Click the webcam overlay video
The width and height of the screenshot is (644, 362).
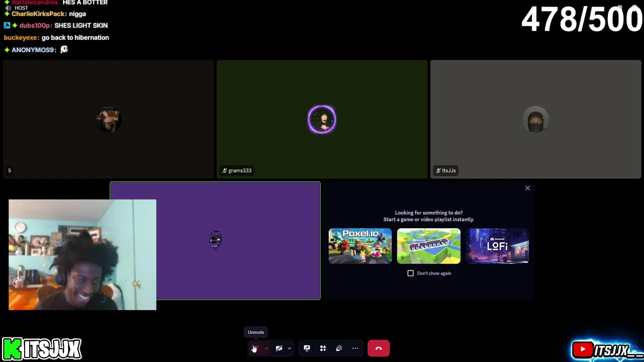(83, 254)
